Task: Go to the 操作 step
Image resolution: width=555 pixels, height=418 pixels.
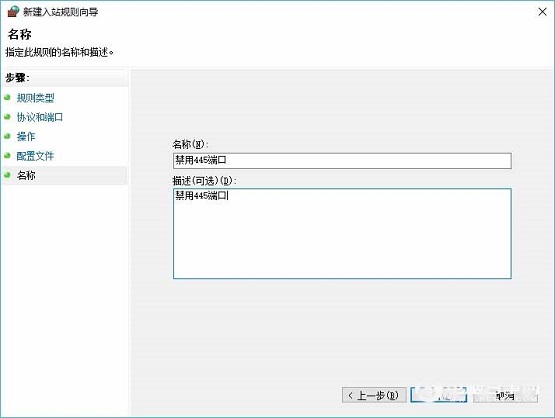Action: (x=26, y=137)
